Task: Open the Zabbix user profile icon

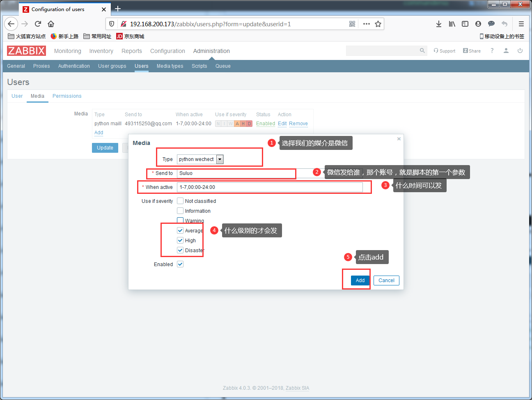Action: (506, 51)
